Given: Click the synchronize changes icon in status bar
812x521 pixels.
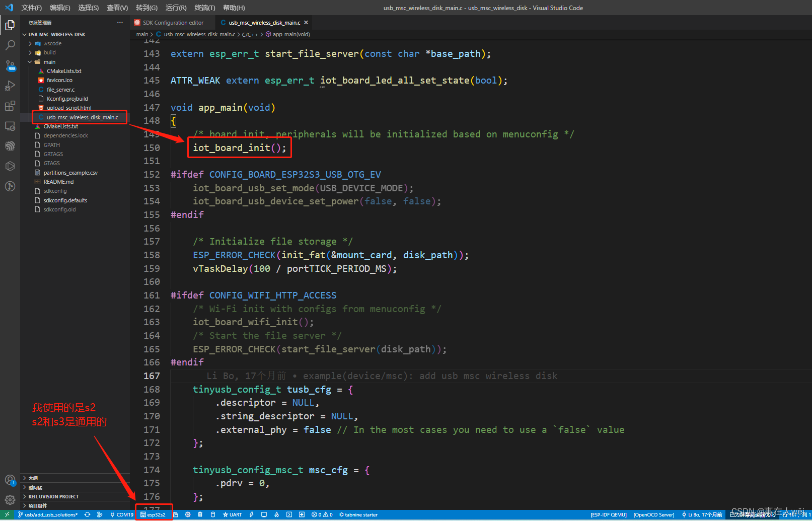Looking at the screenshot, I should [88, 514].
